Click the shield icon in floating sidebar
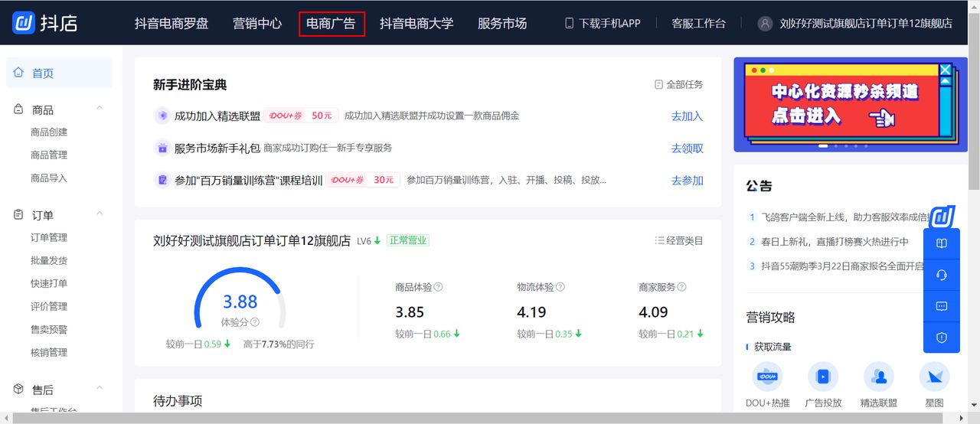Screen dimensions: 980x424 [x=942, y=338]
